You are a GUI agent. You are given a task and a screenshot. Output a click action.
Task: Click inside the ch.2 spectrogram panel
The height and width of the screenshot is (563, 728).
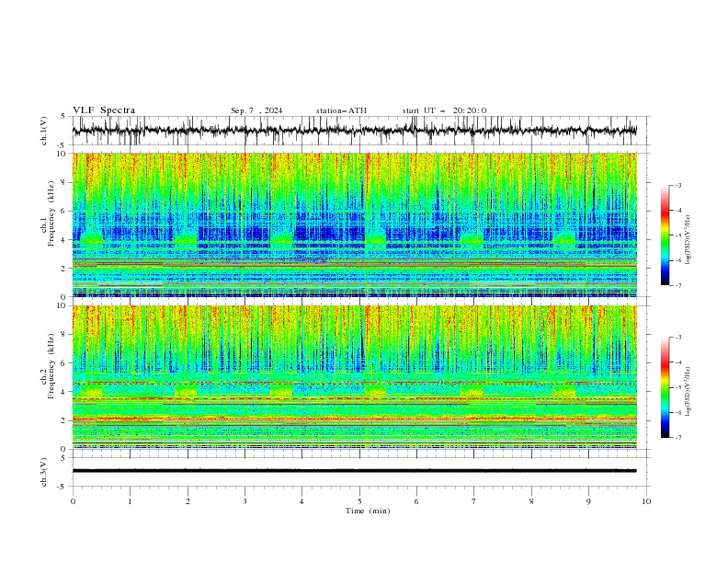[355, 377]
